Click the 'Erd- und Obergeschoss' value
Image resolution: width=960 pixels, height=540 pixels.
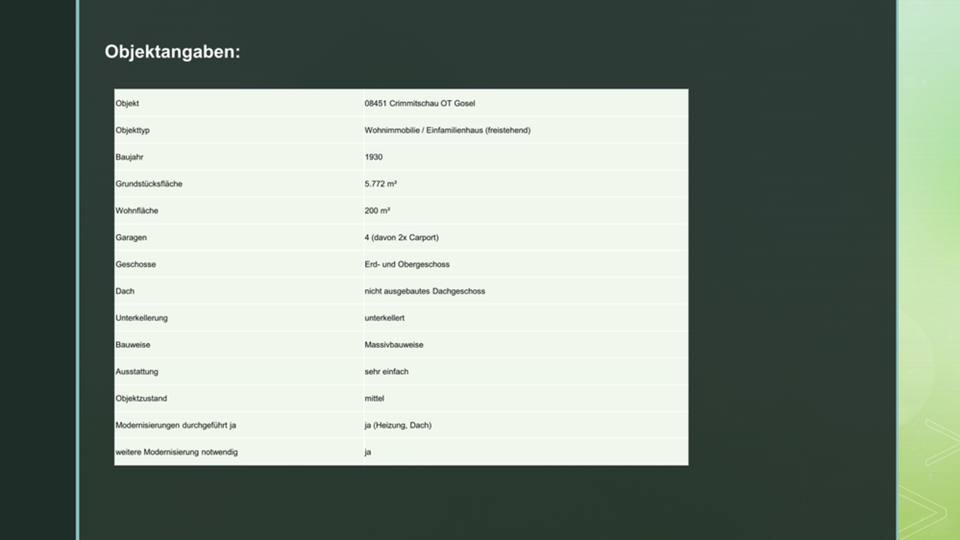tap(407, 264)
